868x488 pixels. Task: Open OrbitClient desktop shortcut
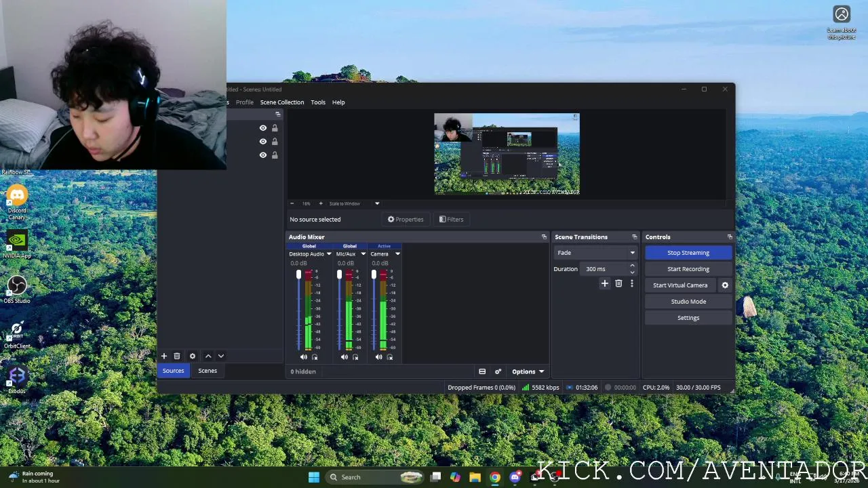pos(17,334)
